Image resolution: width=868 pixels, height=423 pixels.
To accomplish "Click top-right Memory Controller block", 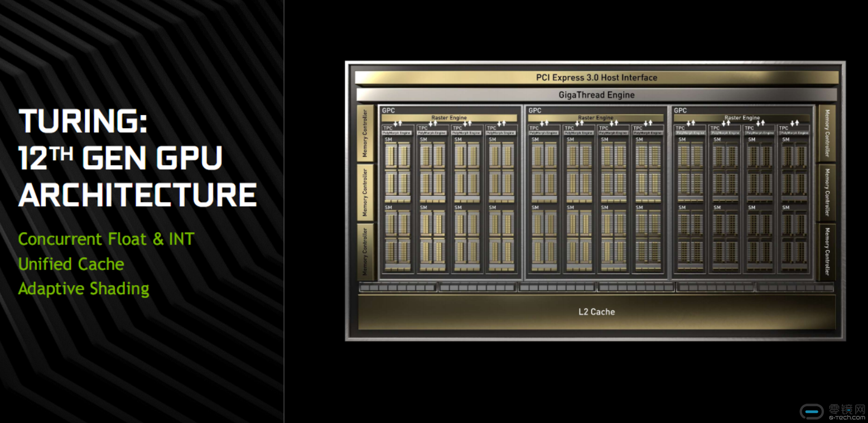I will [x=827, y=133].
